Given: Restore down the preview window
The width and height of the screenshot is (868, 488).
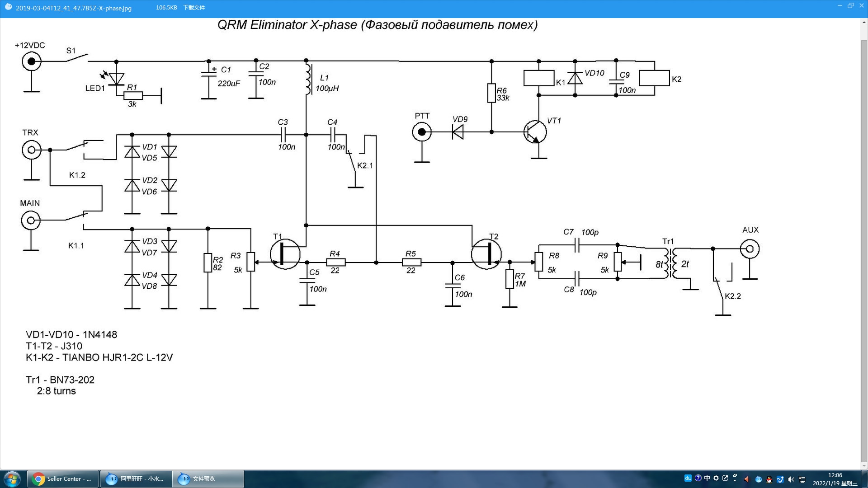Looking at the screenshot, I should (x=850, y=5).
